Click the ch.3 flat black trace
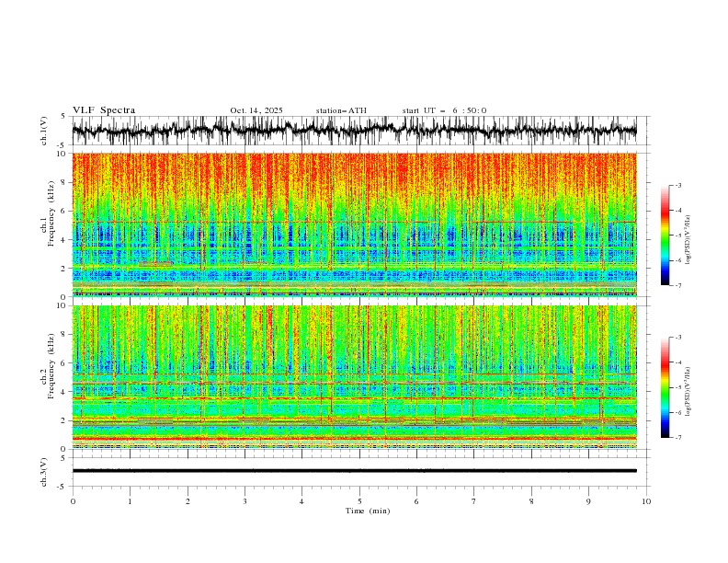 354,471
